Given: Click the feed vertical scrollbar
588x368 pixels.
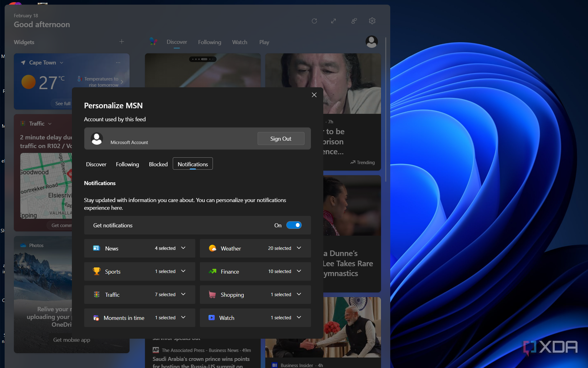Looking at the screenshot, I should (x=386, y=110).
